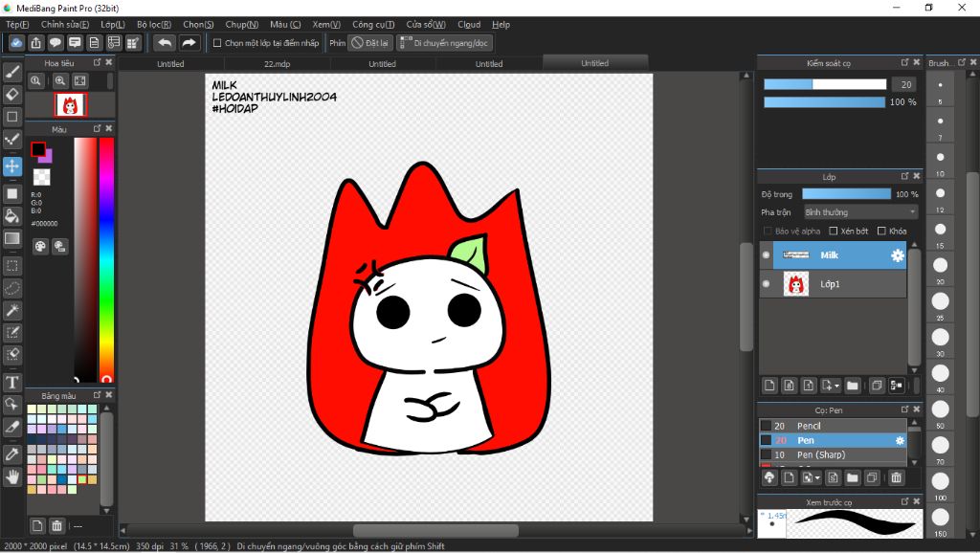
Task: Create a new layer in layer panel
Action: tap(770, 386)
